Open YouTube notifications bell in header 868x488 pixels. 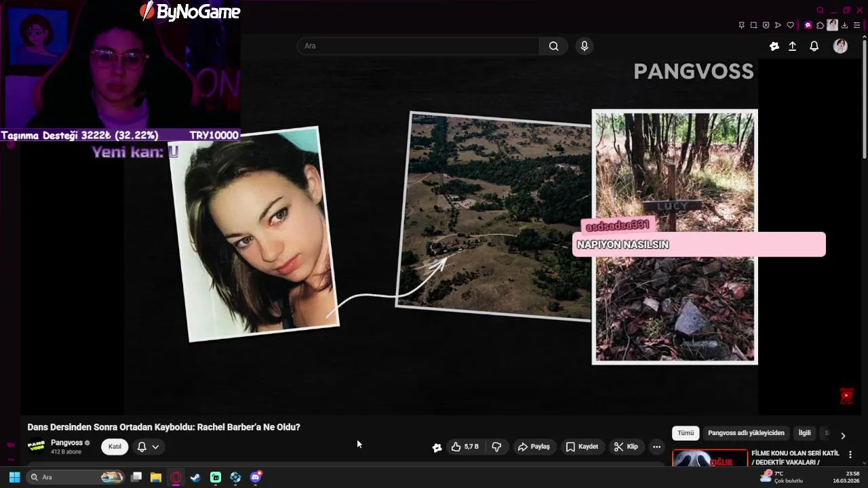coord(814,46)
